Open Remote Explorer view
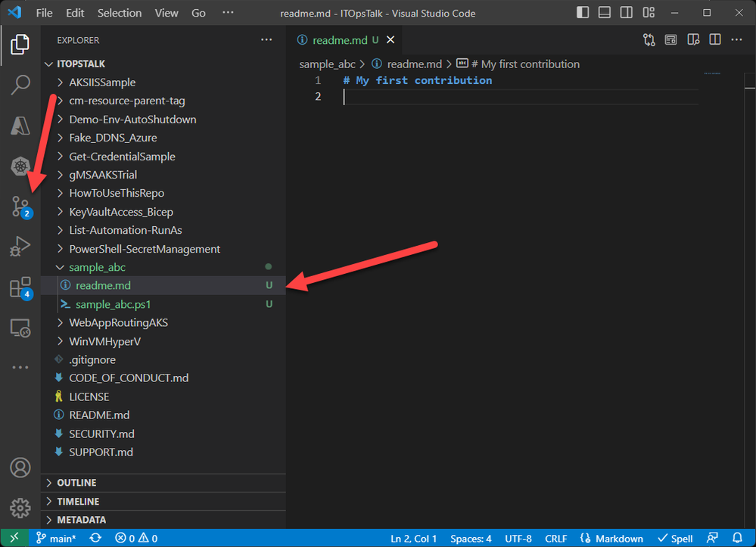 [20, 328]
